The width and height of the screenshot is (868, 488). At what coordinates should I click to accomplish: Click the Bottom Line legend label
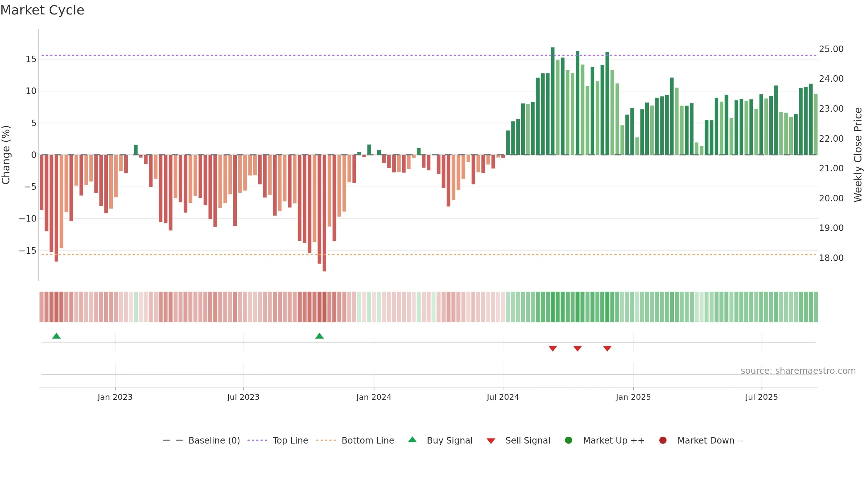pos(368,440)
